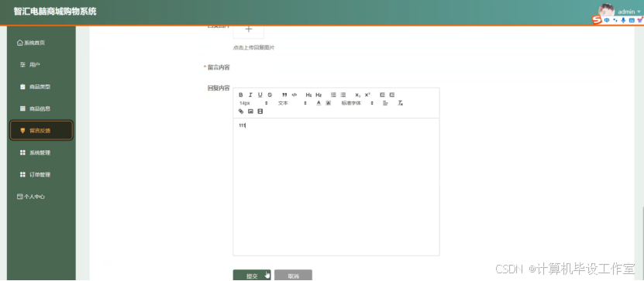The width and height of the screenshot is (644, 281).
Task: Open the text background color picker
Action: click(328, 103)
